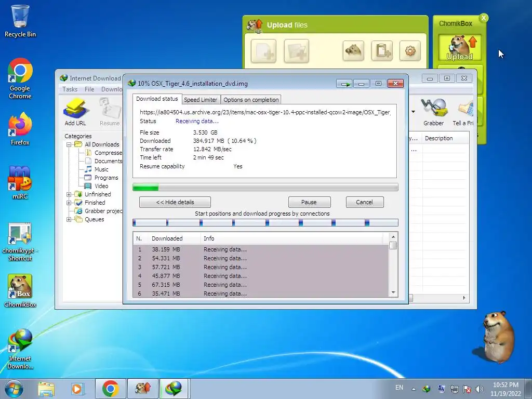Viewport: 532px width, 399px height.
Task: Expand Finished category node
Action: (x=69, y=203)
